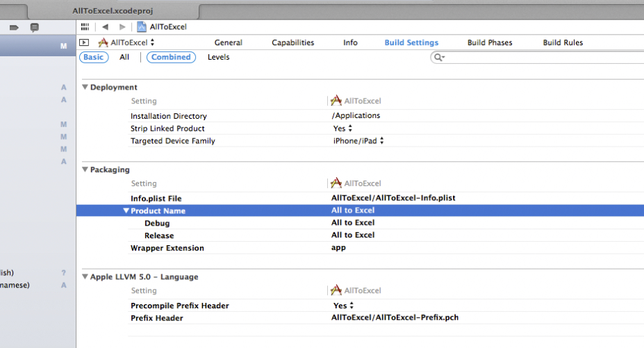Select the Build Settings tab
The image size is (644, 348).
click(411, 42)
